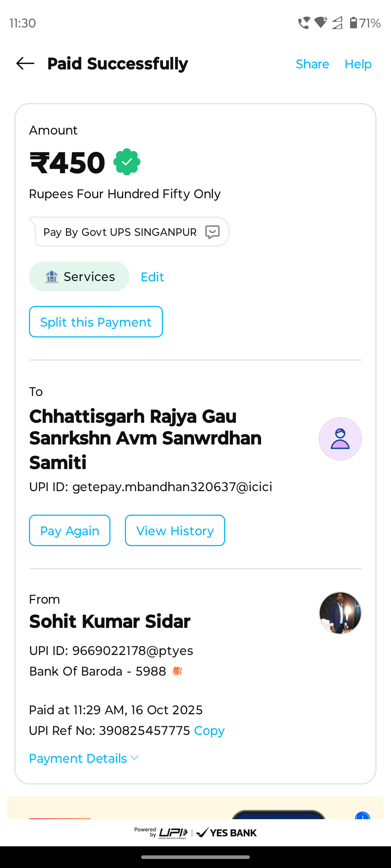This screenshot has width=391, height=868.
Task: Tap the Services bank category icon
Action: pos(51,277)
